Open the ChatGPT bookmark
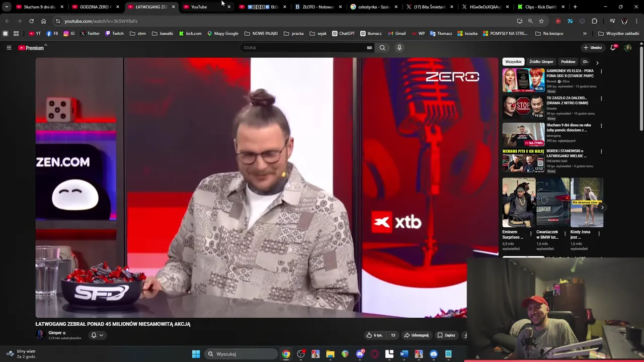This screenshot has width=644, height=362. tap(343, 34)
